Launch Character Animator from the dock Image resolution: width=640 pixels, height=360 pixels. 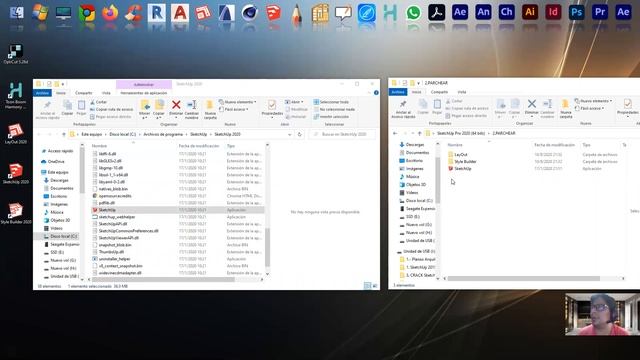(507, 13)
